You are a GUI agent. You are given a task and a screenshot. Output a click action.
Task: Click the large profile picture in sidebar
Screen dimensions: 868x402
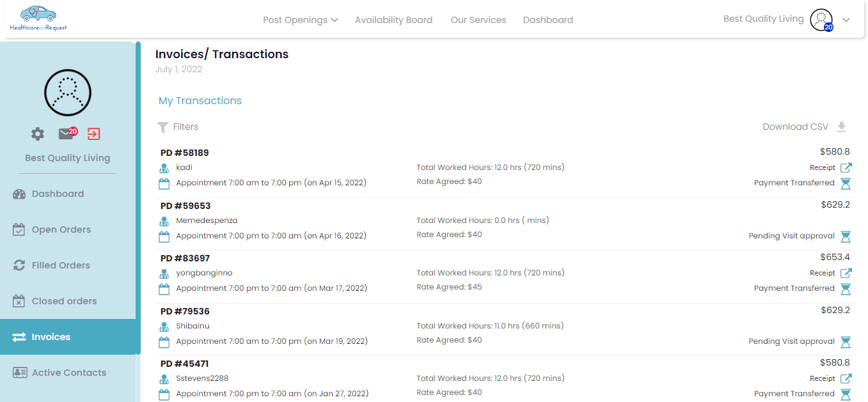coord(68,93)
